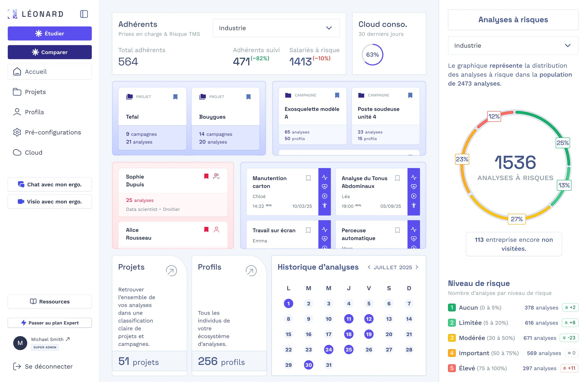Screen dimensions: 588x382
Task: Click the 63% cloud consumption progress ring
Action: [372, 55]
